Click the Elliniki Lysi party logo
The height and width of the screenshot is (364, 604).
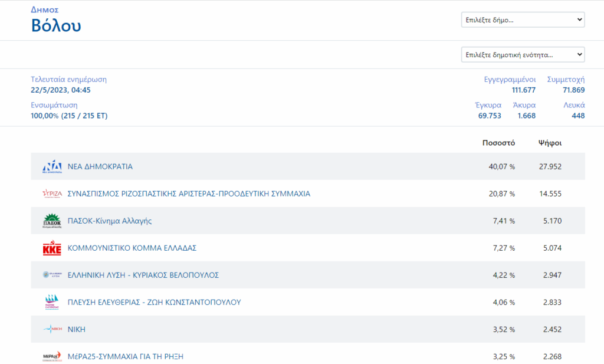(52, 275)
